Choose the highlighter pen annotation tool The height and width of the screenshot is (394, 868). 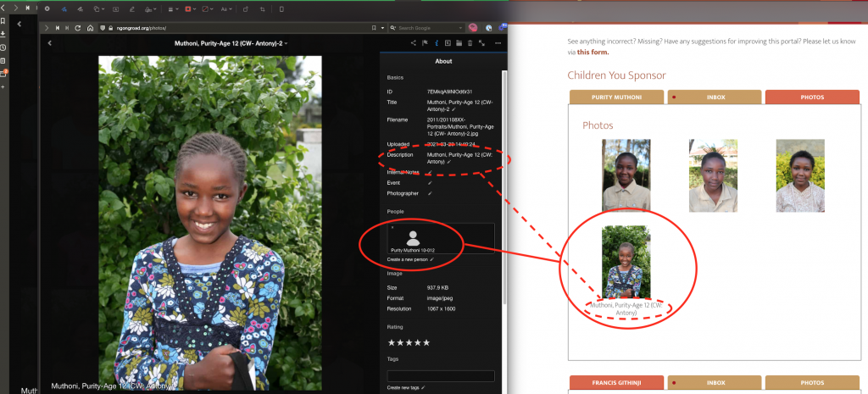coord(131,8)
